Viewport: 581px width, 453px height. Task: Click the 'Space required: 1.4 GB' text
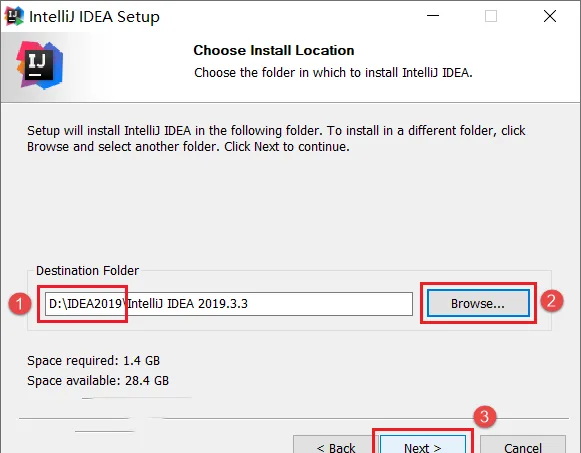pos(93,360)
